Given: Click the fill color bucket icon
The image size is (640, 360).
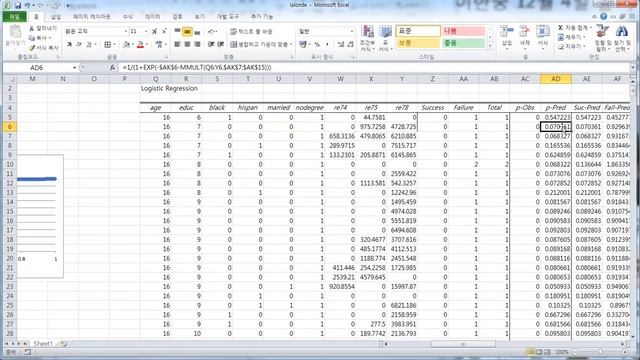Looking at the screenshot, I should pyautogui.click(x=127, y=44).
